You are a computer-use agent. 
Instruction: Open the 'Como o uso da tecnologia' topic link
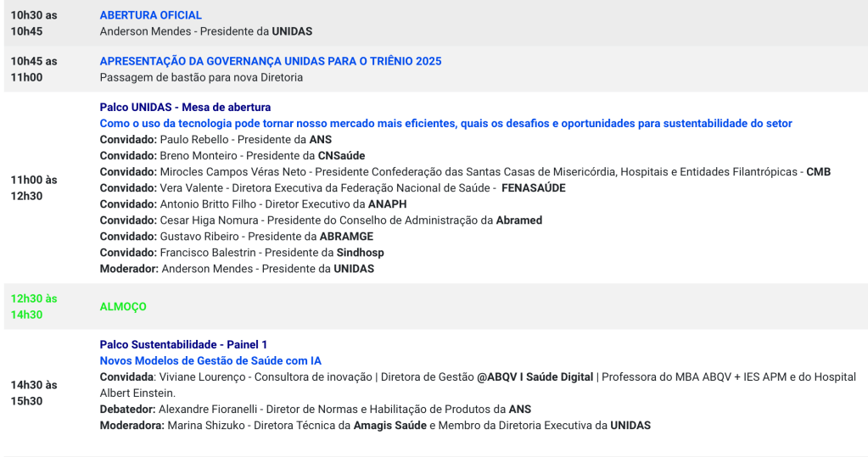point(445,124)
